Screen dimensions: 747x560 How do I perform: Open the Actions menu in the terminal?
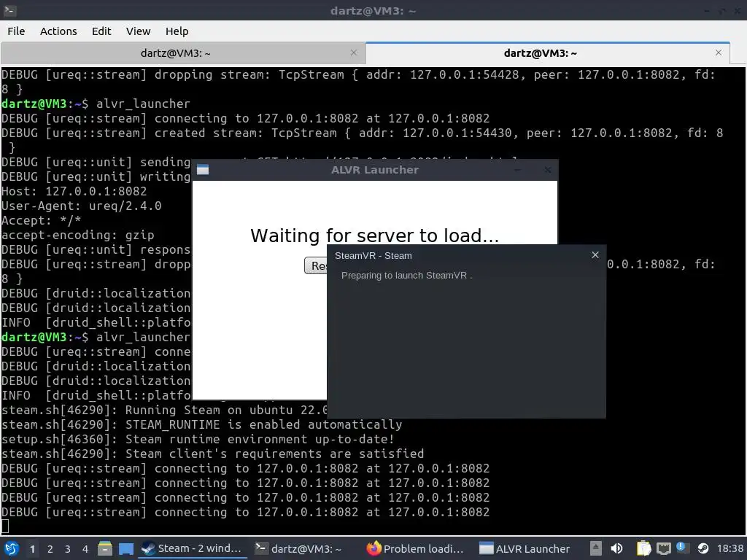tap(58, 31)
